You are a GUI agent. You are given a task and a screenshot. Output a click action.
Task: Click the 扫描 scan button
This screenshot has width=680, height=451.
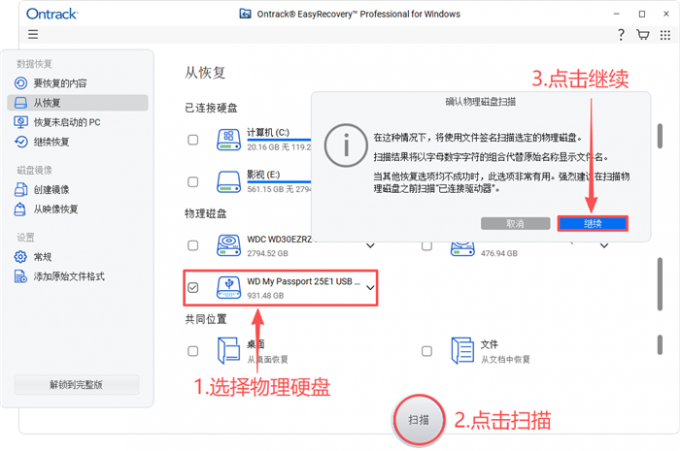point(419,420)
